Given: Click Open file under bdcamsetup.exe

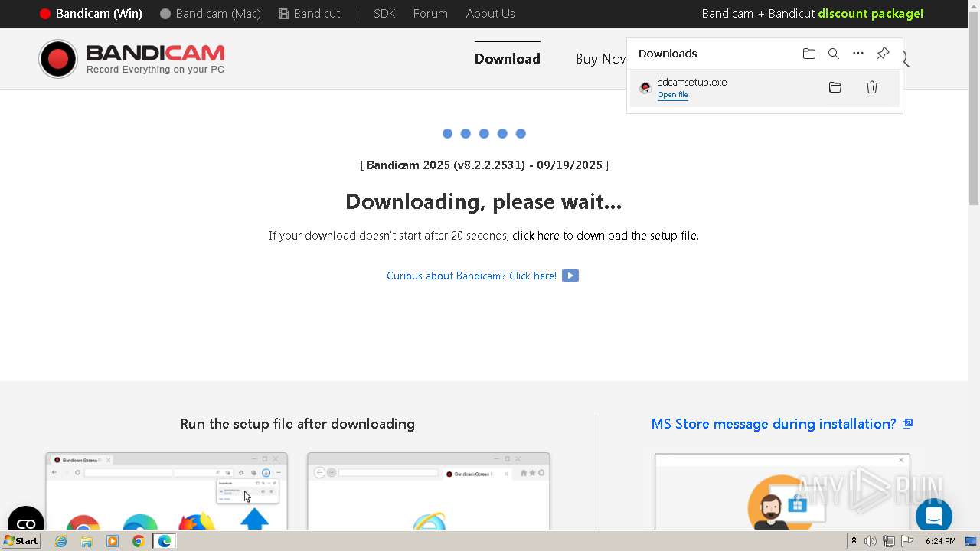Looking at the screenshot, I should [672, 95].
